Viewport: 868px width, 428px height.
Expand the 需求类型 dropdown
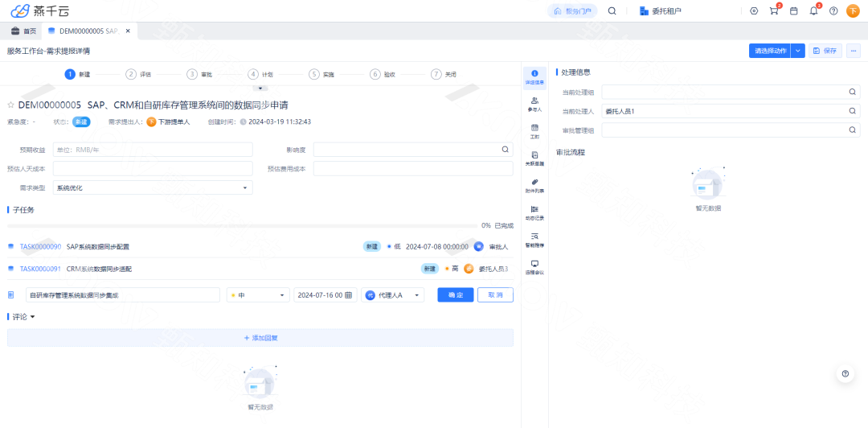pyautogui.click(x=153, y=187)
